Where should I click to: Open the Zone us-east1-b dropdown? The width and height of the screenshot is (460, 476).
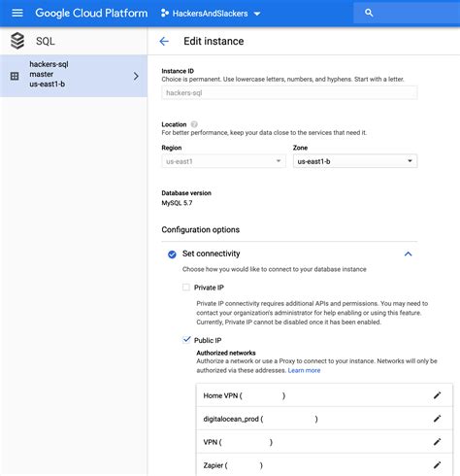coord(355,161)
